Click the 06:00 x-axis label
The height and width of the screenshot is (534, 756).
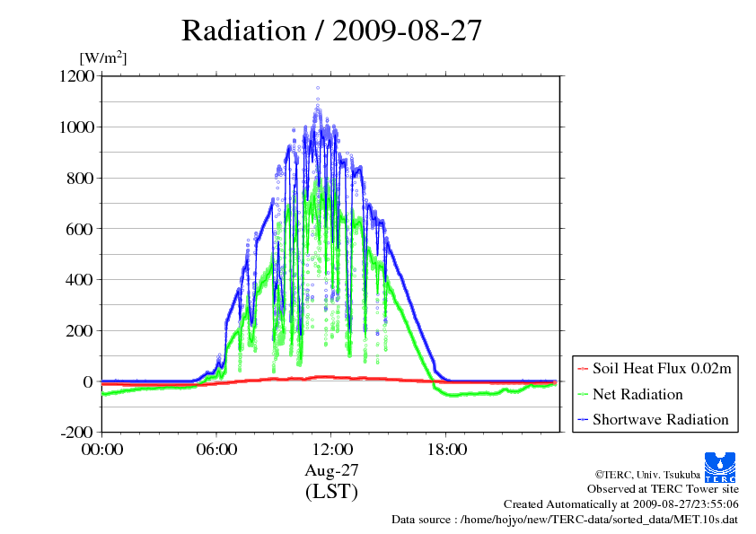click(x=216, y=450)
